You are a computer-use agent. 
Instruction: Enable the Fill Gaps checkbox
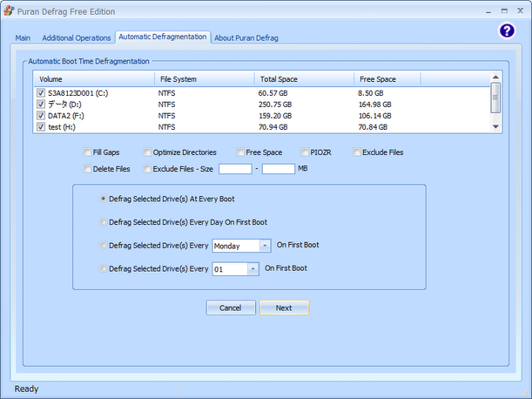pos(87,152)
